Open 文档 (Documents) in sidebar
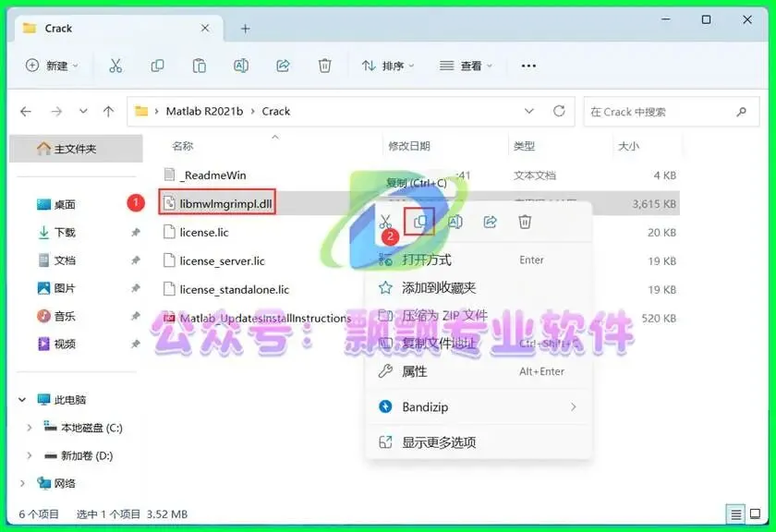 coord(56,260)
